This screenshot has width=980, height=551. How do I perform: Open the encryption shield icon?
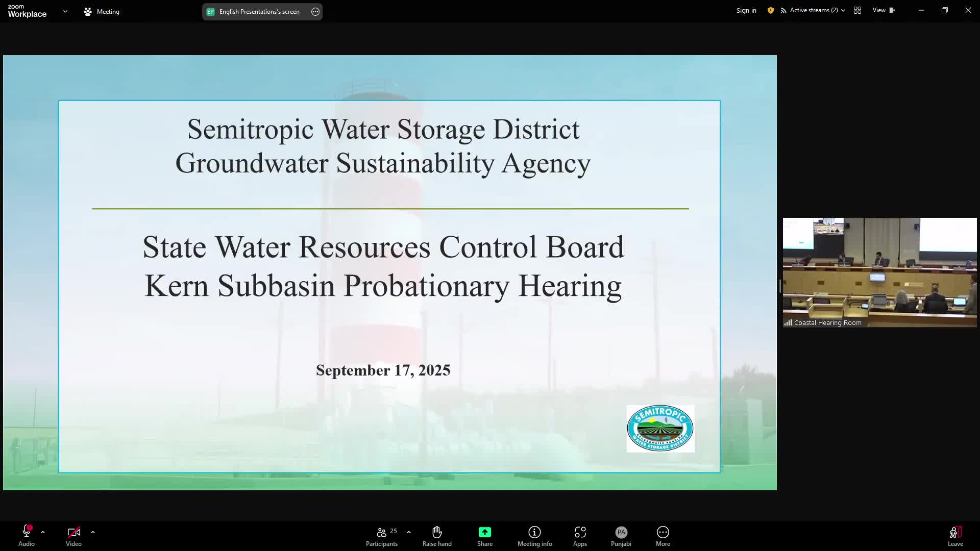click(771, 10)
